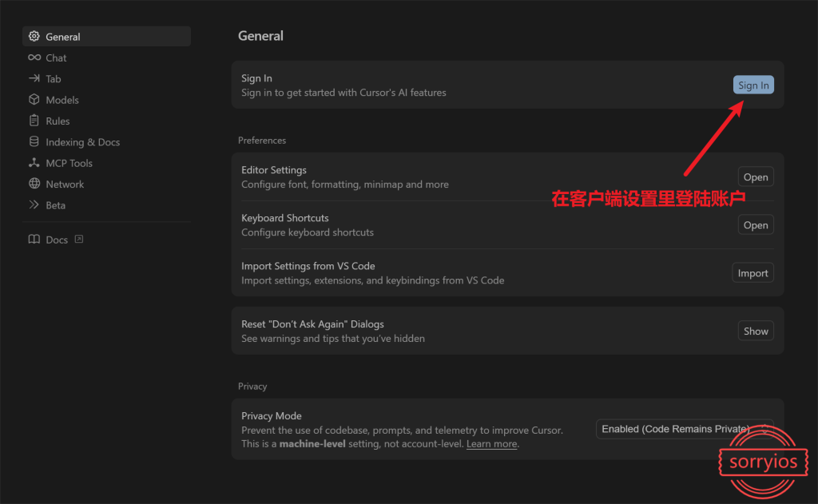This screenshot has height=504, width=818.
Task: Open Keyboard Shortcuts configuration
Action: pos(755,224)
